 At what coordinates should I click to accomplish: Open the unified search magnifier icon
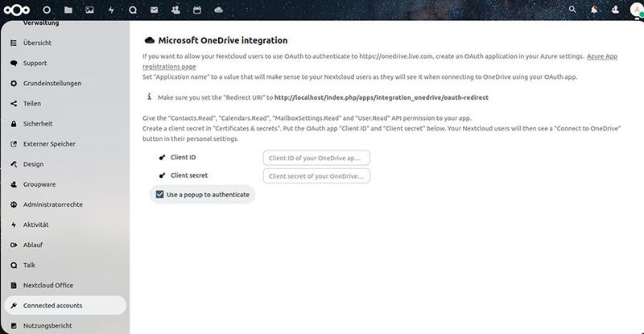[573, 10]
